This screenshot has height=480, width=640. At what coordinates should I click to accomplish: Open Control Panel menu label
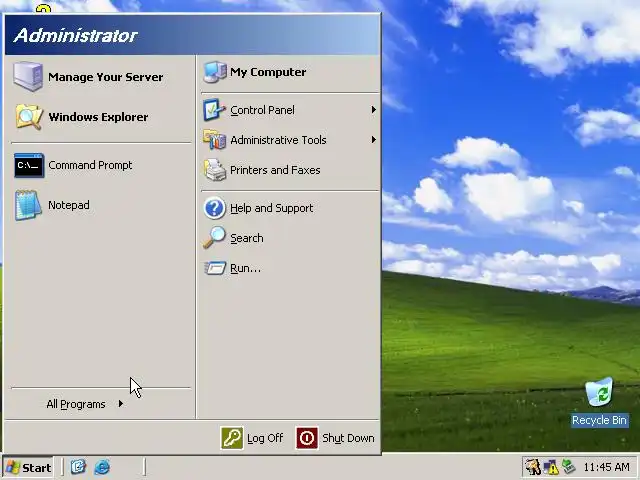(x=262, y=110)
